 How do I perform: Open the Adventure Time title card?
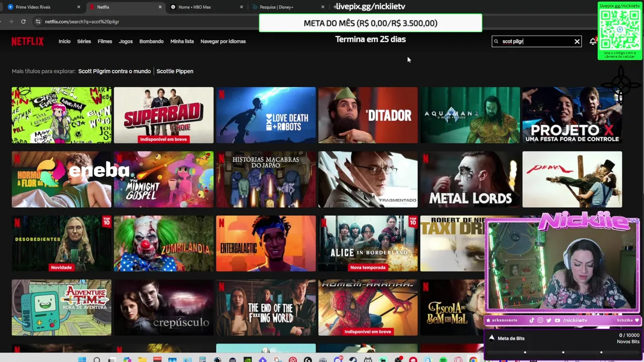pyautogui.click(x=61, y=308)
